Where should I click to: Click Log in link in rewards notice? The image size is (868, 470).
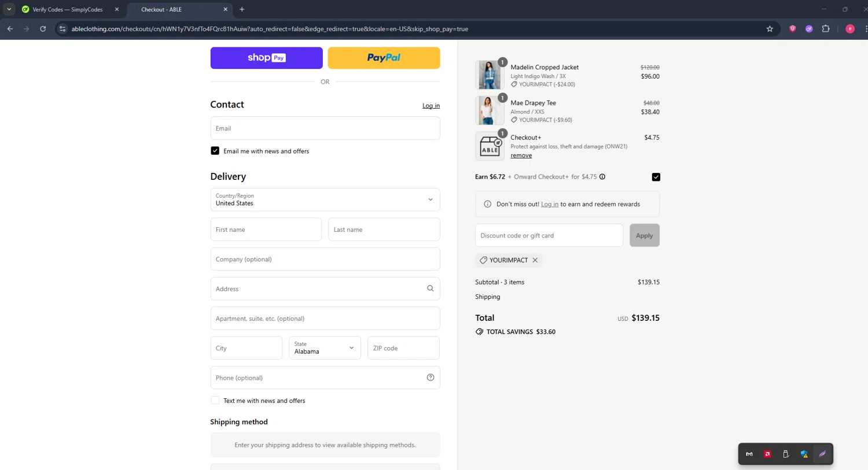550,204
